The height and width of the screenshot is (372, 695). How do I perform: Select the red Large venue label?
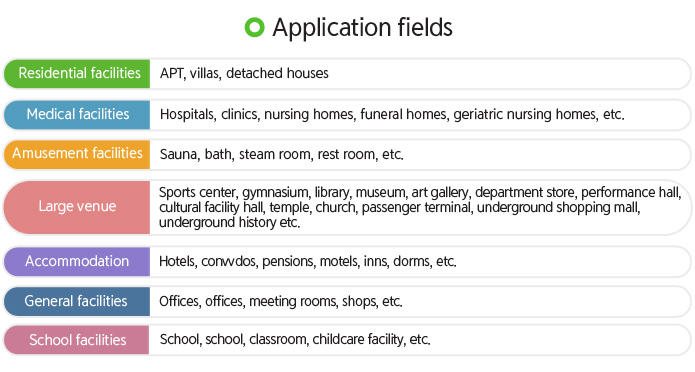coord(77,207)
